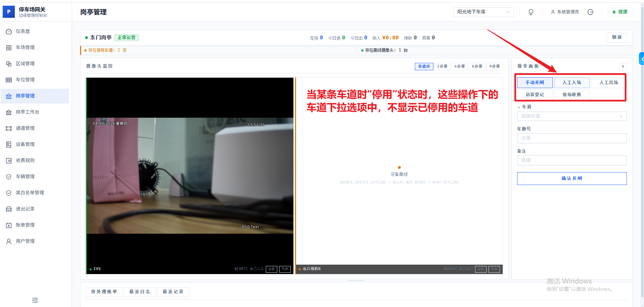Activate the 手动开闸 operation mode

535,82
